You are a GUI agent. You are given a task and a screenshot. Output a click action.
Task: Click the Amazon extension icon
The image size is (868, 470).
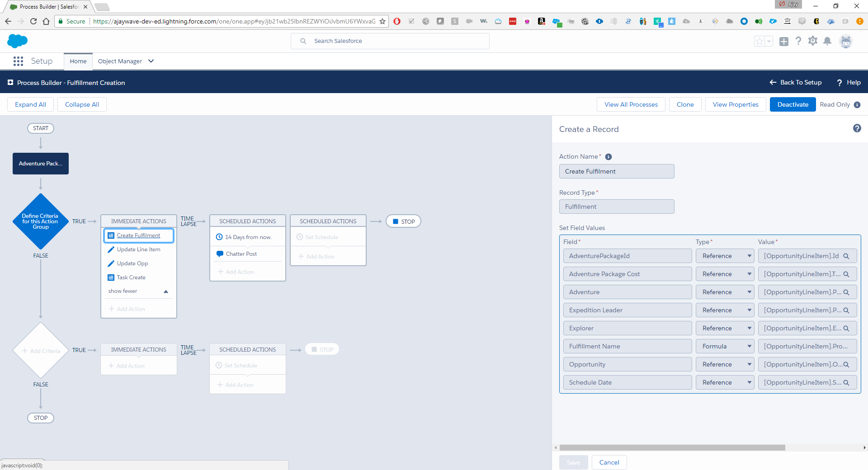[x=542, y=21]
